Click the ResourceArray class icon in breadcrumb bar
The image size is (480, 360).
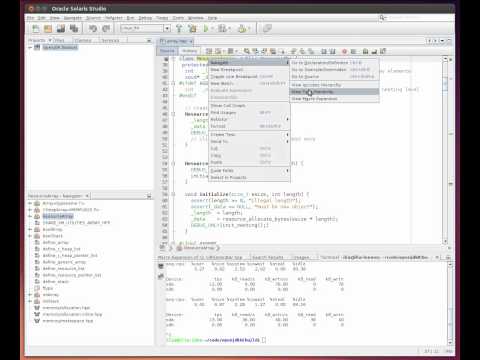[179, 248]
